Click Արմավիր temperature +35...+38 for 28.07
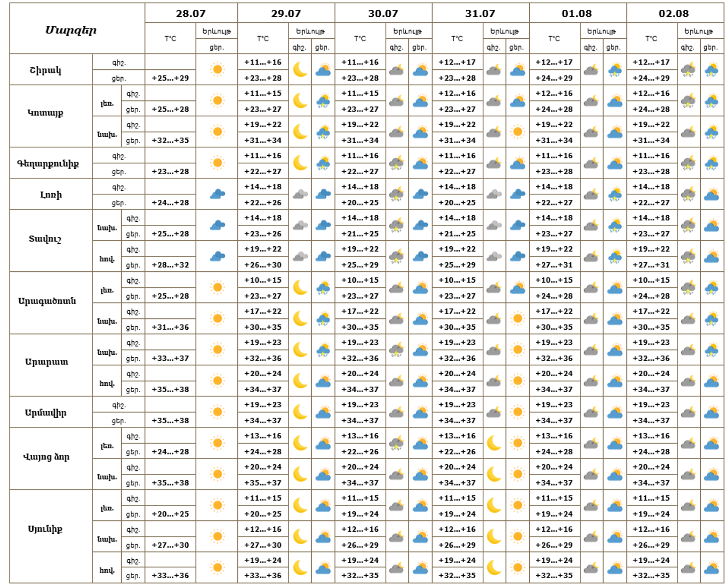Viewport: 728px width, 587px height. [170, 420]
